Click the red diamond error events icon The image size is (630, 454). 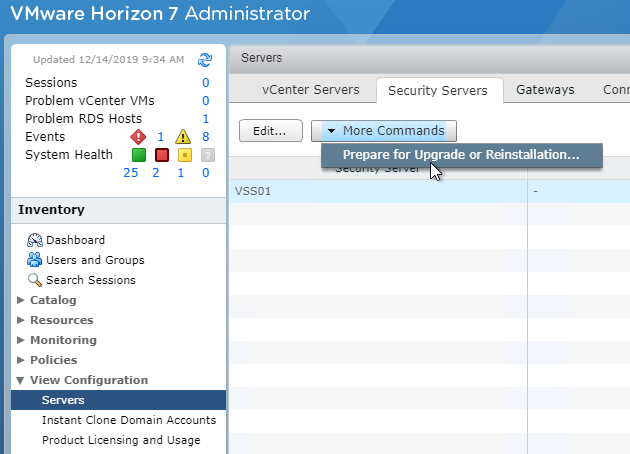coord(138,137)
